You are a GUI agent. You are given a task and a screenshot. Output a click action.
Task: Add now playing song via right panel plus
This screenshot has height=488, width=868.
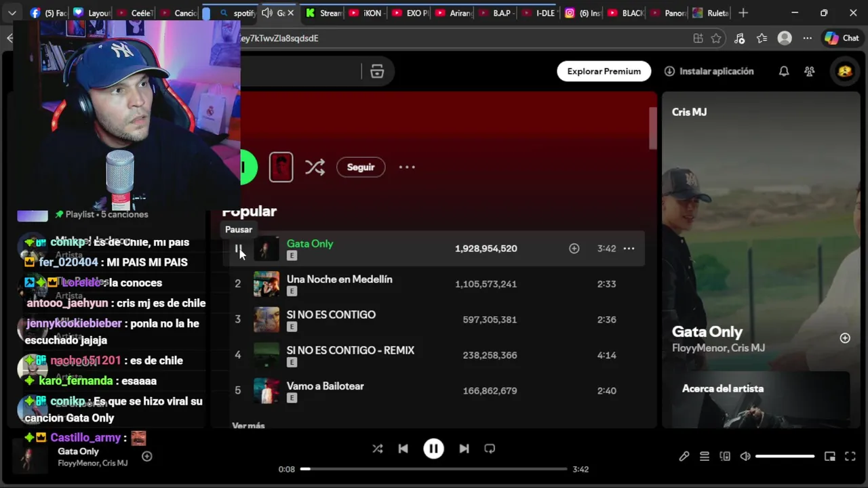tap(845, 338)
